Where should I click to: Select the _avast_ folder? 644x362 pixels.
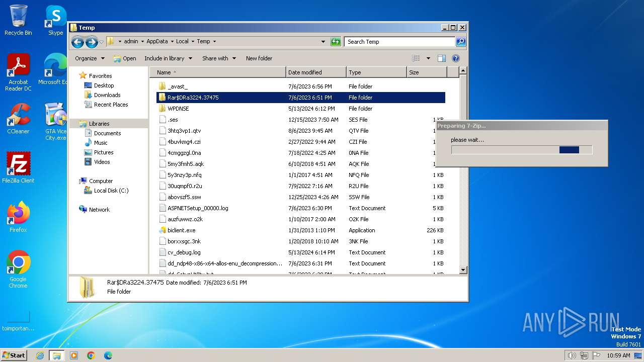[301, 86]
